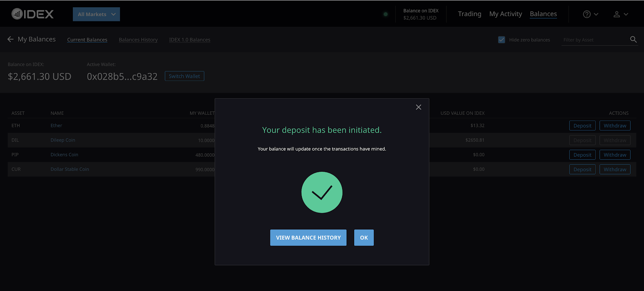
Task: Click Deposit in the PIP row
Action: pos(582,155)
